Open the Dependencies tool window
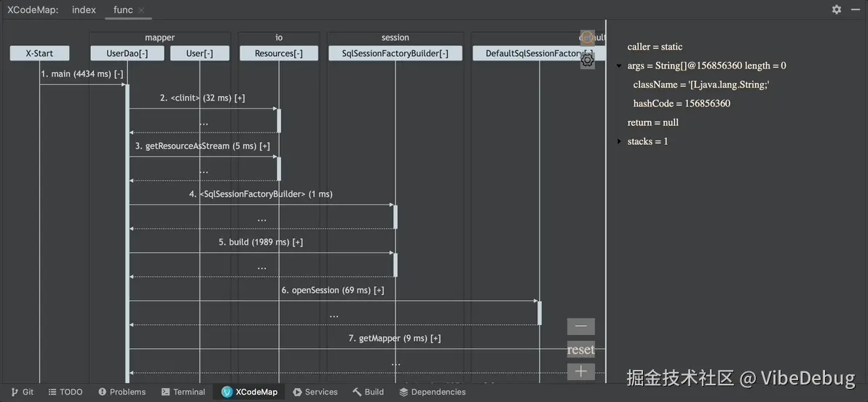The height and width of the screenshot is (402, 868). click(433, 392)
